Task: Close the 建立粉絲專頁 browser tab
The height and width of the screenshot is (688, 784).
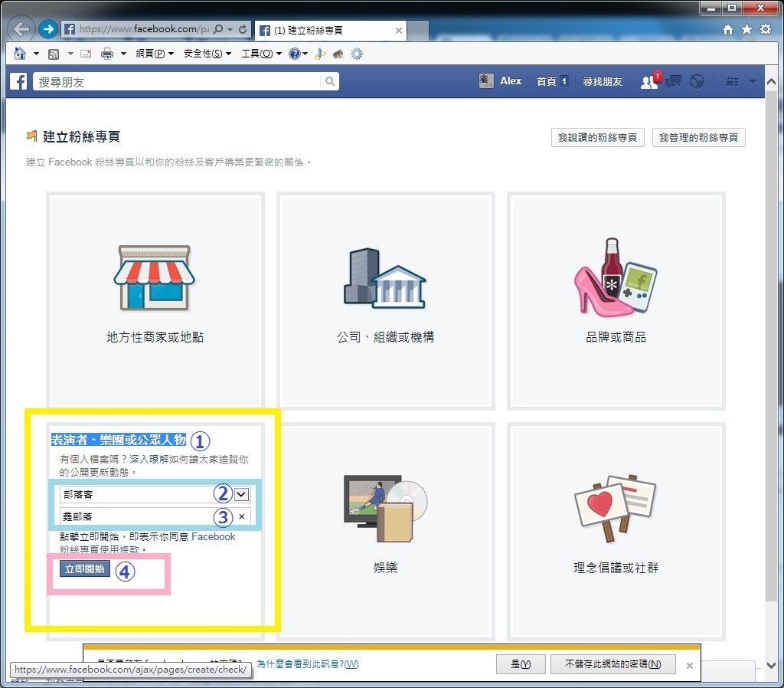Action: pyautogui.click(x=398, y=31)
